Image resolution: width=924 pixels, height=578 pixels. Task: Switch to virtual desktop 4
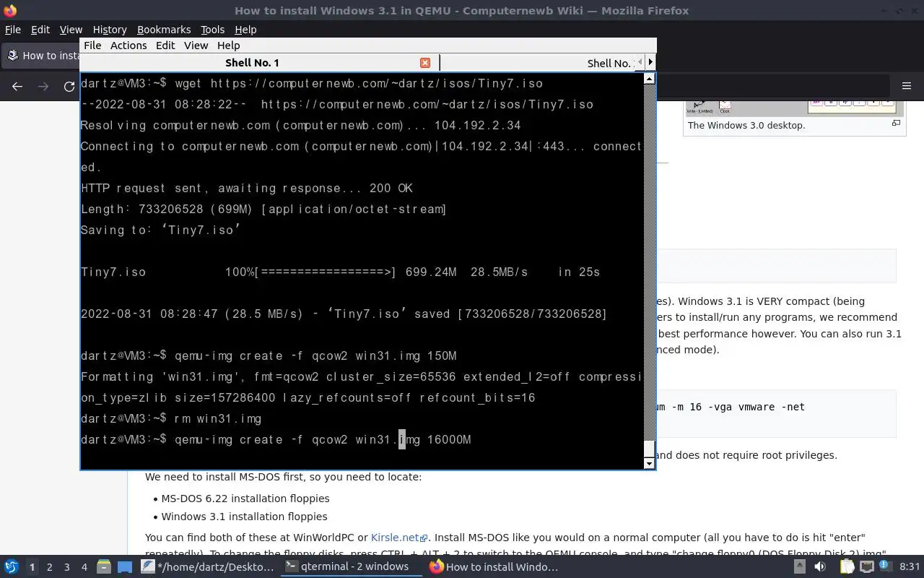[x=84, y=567]
